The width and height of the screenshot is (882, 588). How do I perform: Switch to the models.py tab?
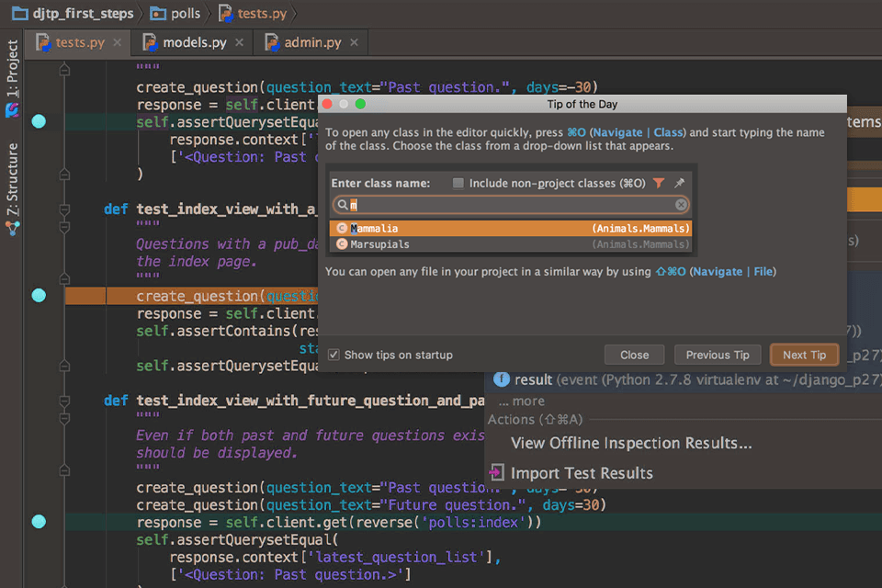click(198, 41)
